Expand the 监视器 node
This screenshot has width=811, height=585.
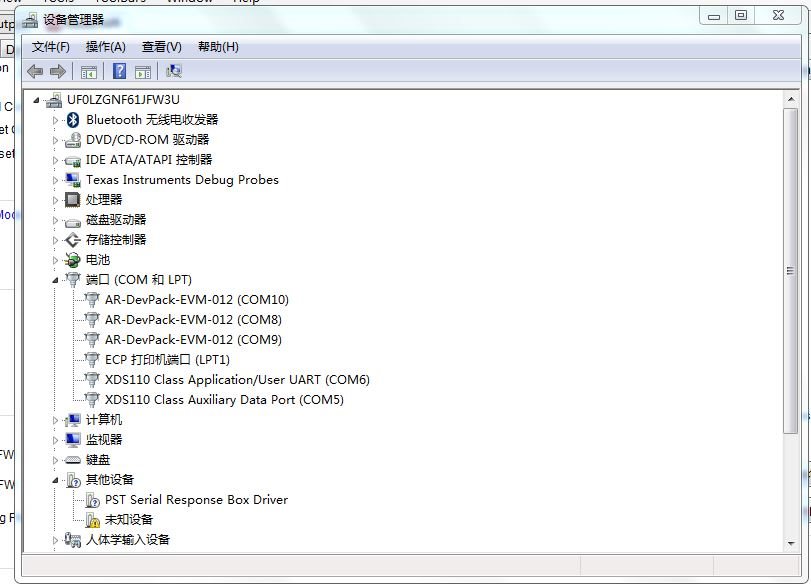click(x=55, y=440)
